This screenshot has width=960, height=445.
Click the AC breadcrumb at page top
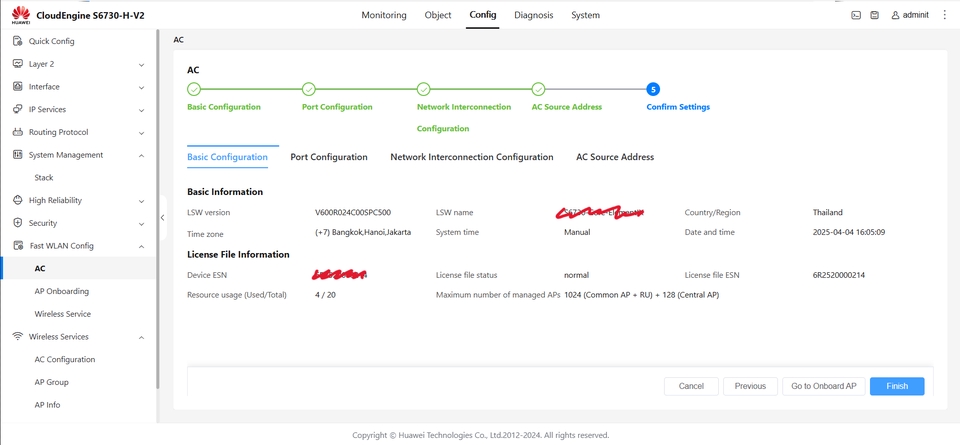[x=178, y=40]
